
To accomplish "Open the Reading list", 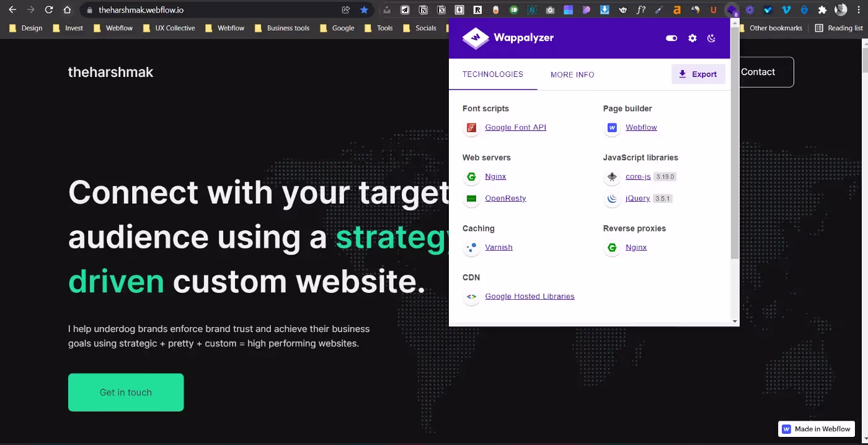I will pos(838,28).
